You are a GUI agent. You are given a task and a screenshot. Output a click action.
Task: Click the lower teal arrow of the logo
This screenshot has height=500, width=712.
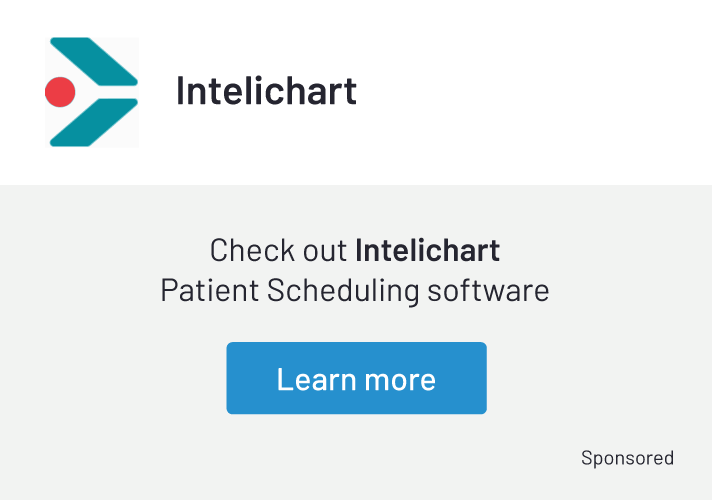click(x=100, y=123)
